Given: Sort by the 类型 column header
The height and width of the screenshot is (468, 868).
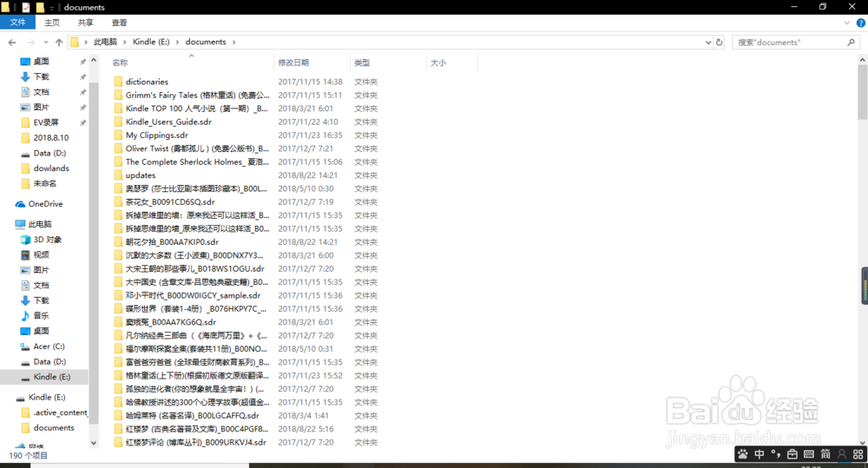Looking at the screenshot, I should click(362, 63).
